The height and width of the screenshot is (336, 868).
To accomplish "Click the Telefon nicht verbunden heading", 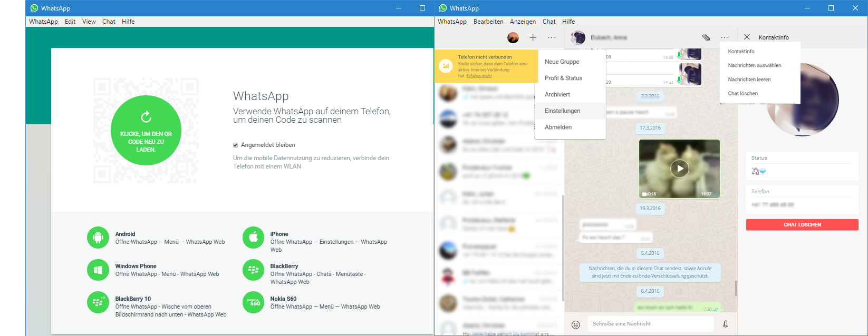I will pyautogui.click(x=485, y=57).
